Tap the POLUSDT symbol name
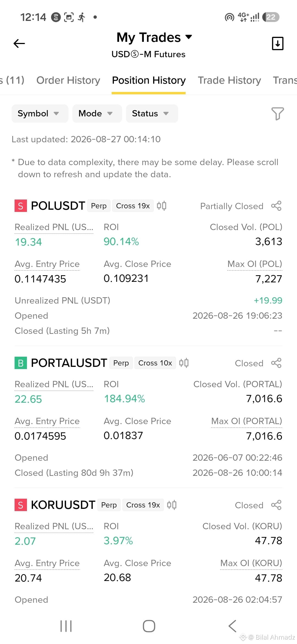This screenshot has width=297, height=644. (58, 206)
